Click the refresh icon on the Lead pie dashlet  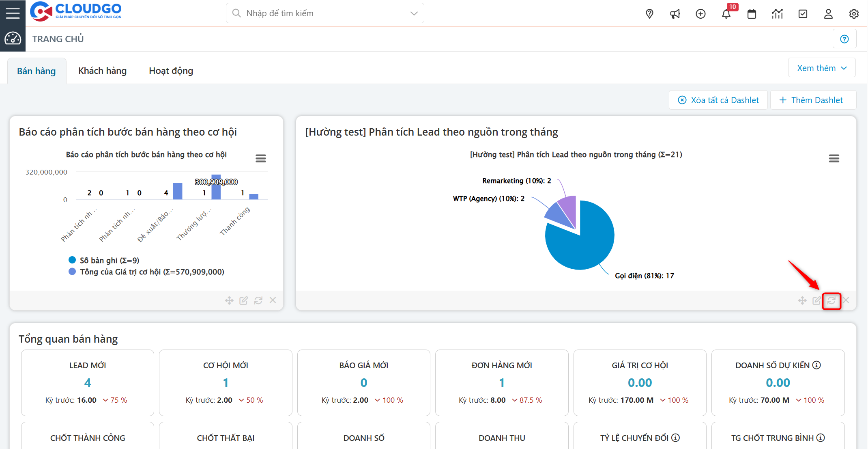(x=831, y=301)
